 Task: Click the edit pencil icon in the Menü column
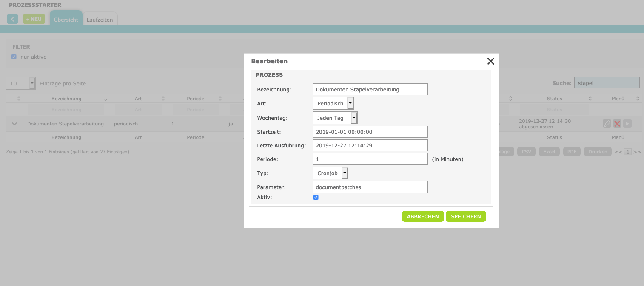coord(607,124)
